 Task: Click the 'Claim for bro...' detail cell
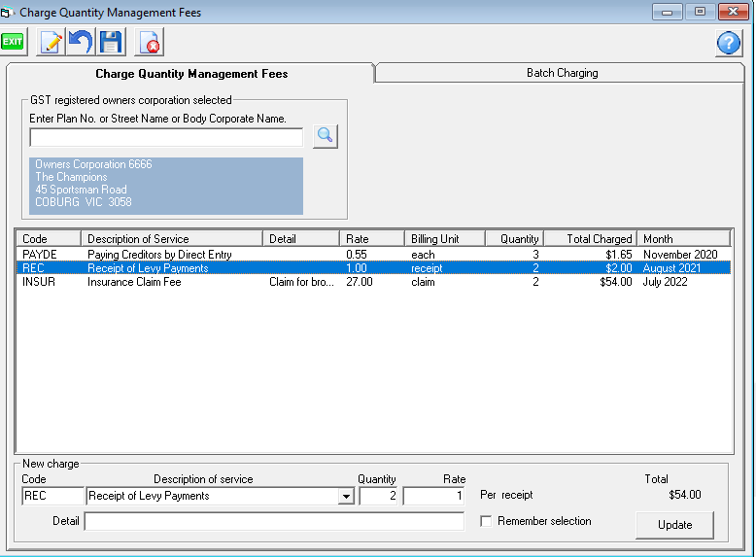301,282
